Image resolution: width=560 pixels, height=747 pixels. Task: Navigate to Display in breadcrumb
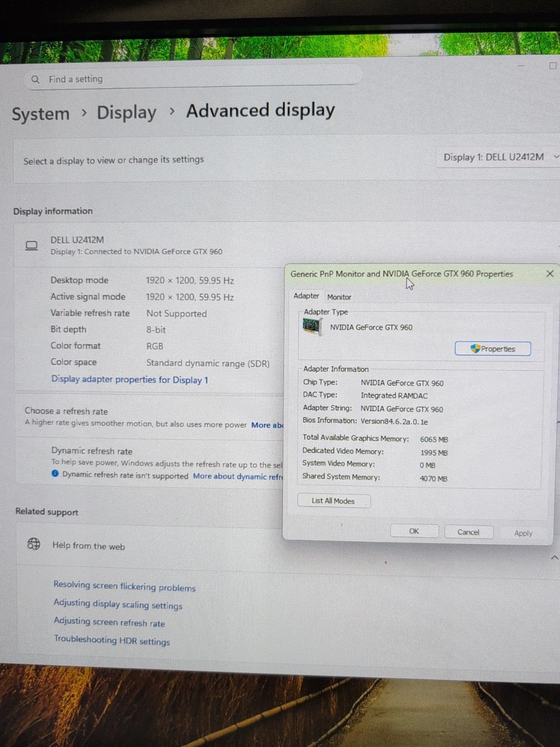pos(126,113)
